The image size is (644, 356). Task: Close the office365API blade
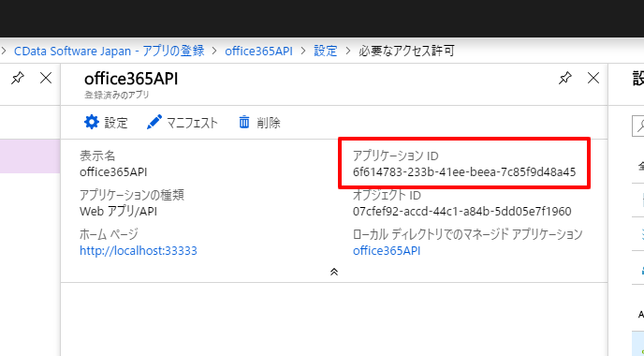(593, 78)
